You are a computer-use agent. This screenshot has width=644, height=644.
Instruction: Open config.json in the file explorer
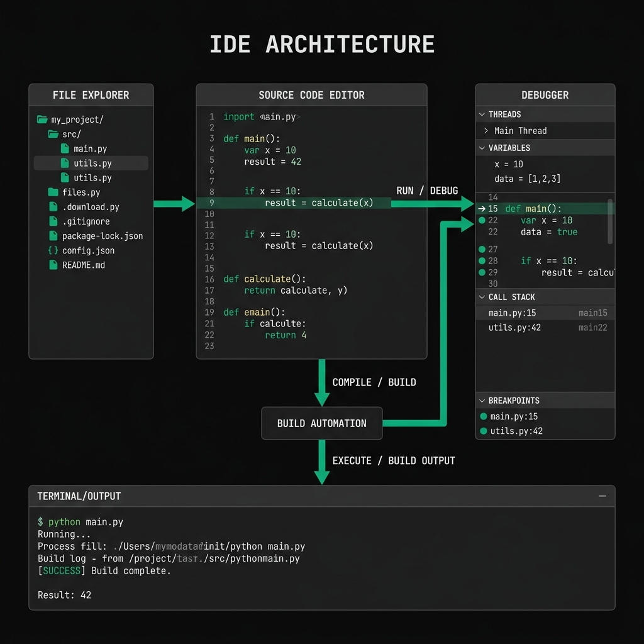(88, 250)
